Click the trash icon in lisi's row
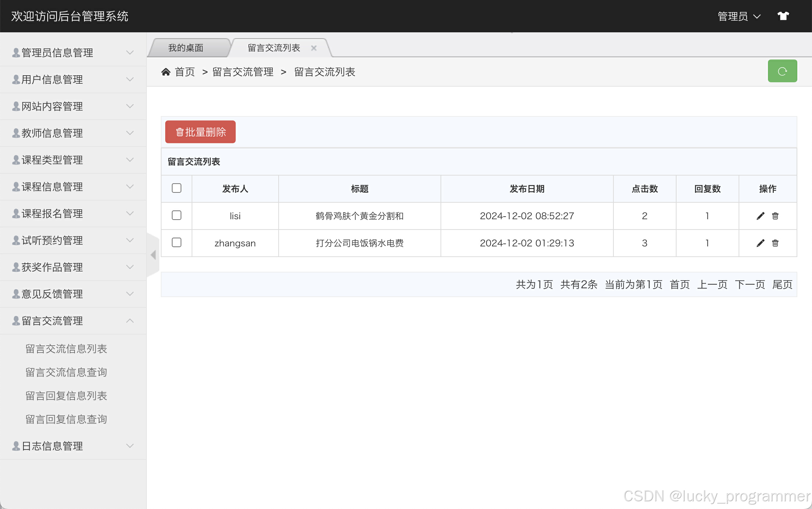 pos(775,216)
